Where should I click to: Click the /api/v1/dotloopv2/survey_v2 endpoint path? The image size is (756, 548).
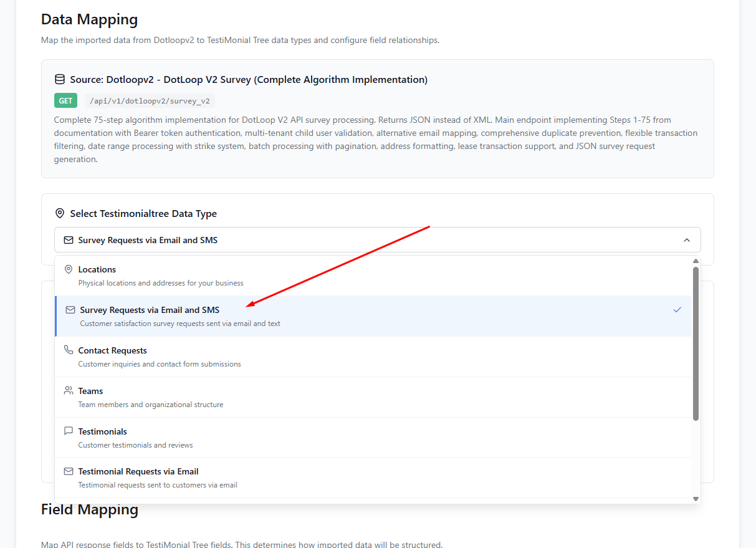[x=150, y=100]
